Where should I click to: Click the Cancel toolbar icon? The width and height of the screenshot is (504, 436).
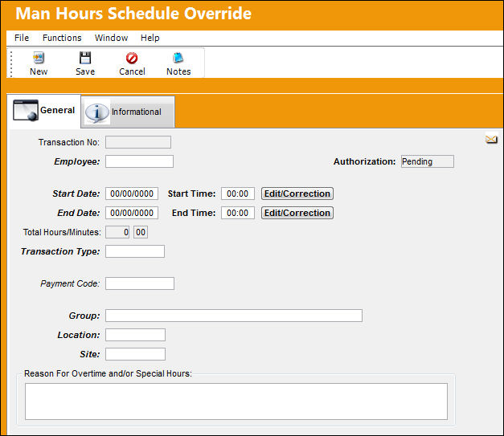pyautogui.click(x=132, y=58)
